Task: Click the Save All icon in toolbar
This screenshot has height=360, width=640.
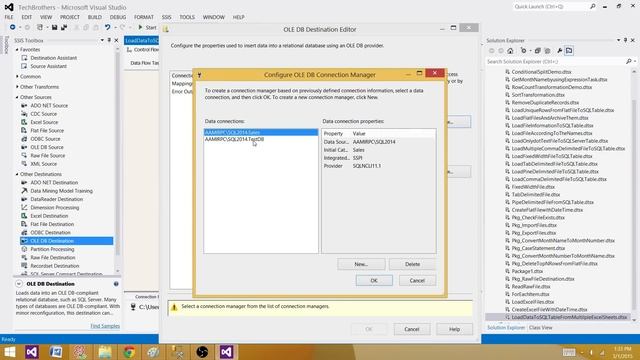Action: (64, 27)
